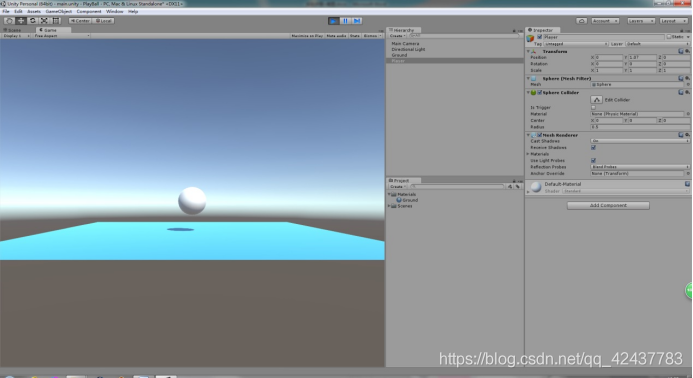This screenshot has width=693, height=378.
Task: Toggle Local handle rotation button
Action: 104,21
